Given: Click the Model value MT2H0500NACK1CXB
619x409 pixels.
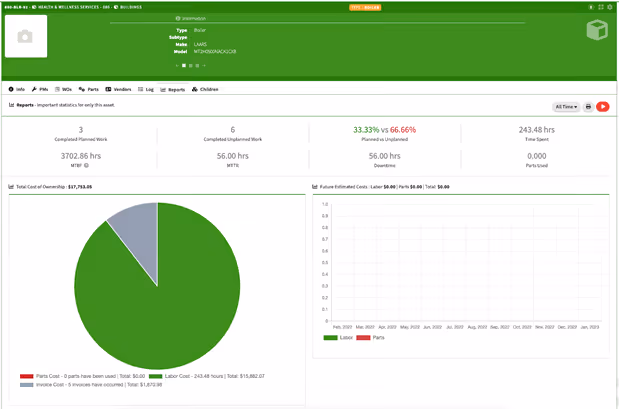Looking at the screenshot, I should click(215, 51).
